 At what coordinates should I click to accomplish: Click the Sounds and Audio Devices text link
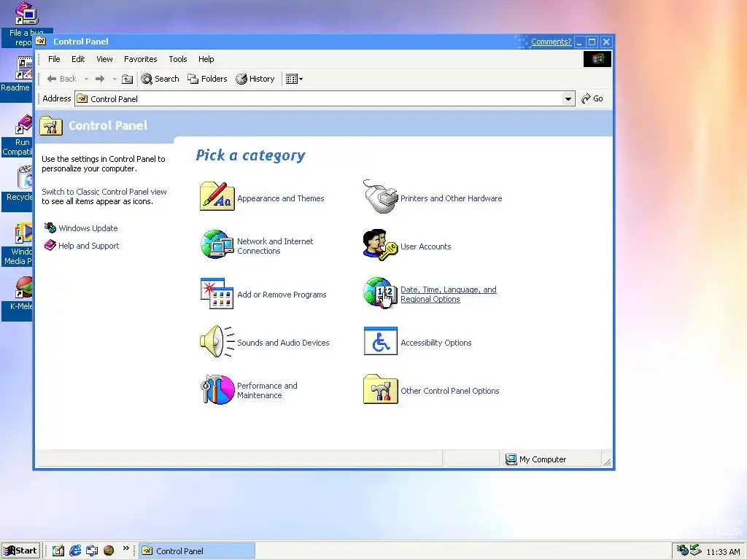(283, 343)
